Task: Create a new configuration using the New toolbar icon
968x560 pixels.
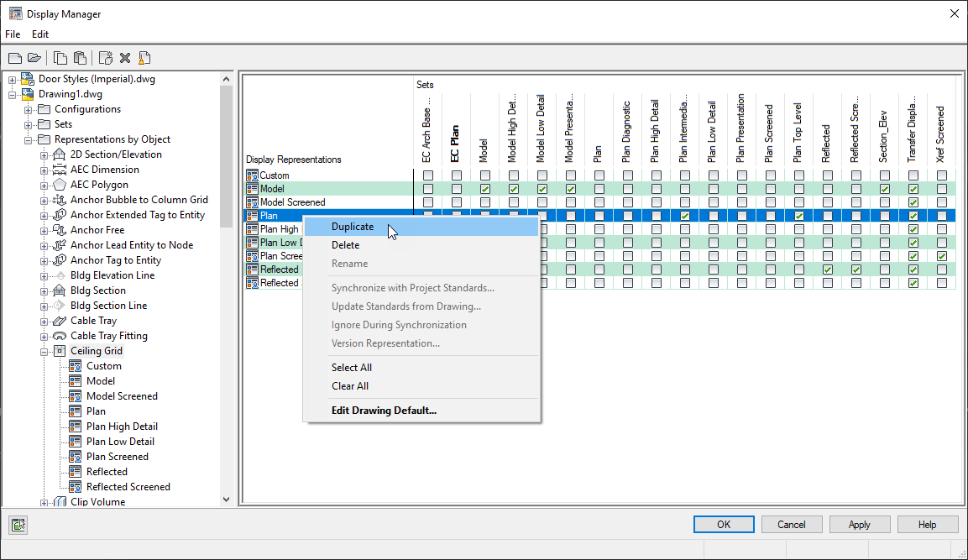Action: [x=14, y=57]
